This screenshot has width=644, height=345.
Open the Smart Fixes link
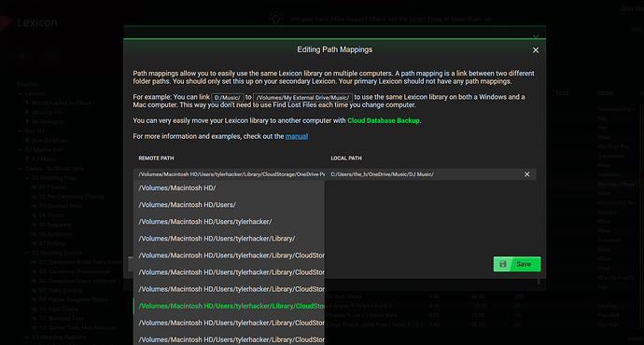tap(426, 19)
